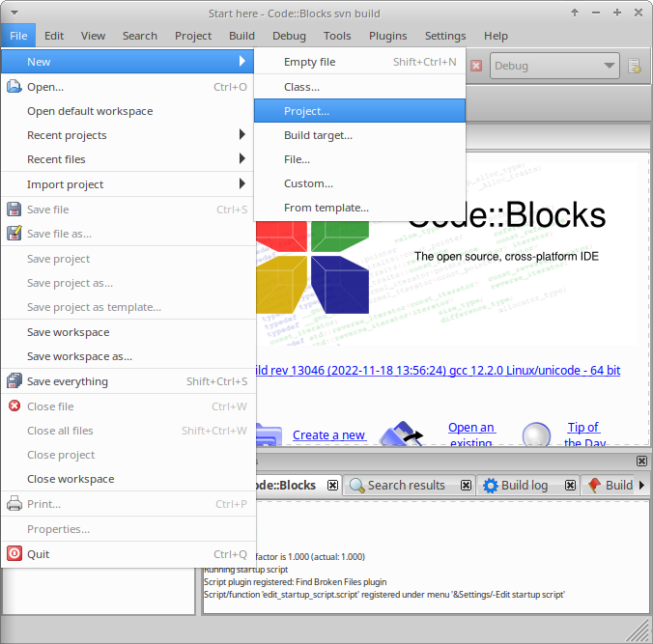Image resolution: width=653 pixels, height=644 pixels.
Task: Open the Help menu
Action: tap(496, 36)
